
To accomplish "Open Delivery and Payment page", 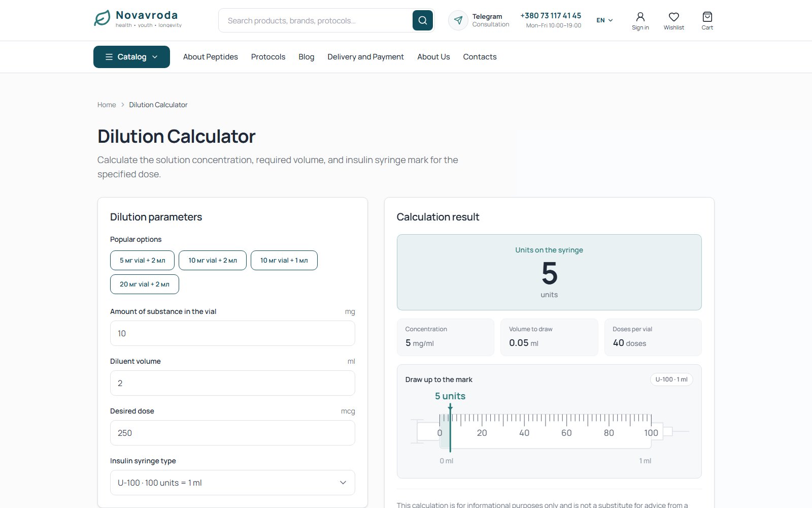I will point(366,57).
